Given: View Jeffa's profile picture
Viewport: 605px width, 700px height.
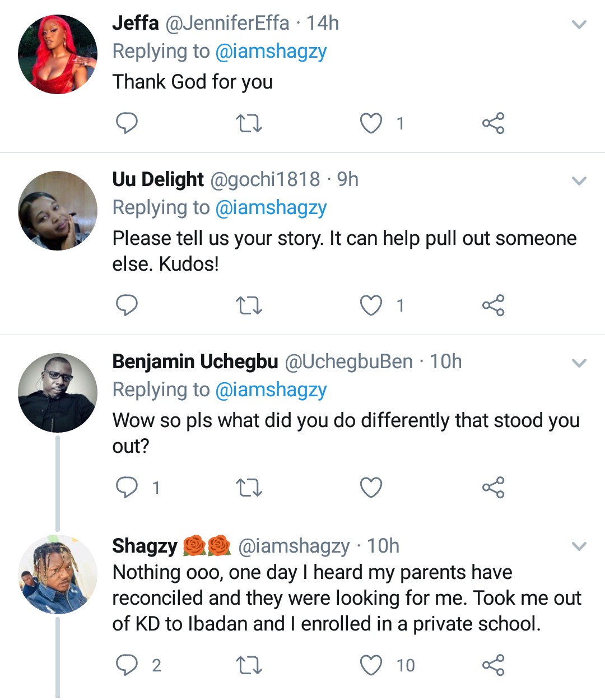Looking at the screenshot, I should [x=58, y=54].
